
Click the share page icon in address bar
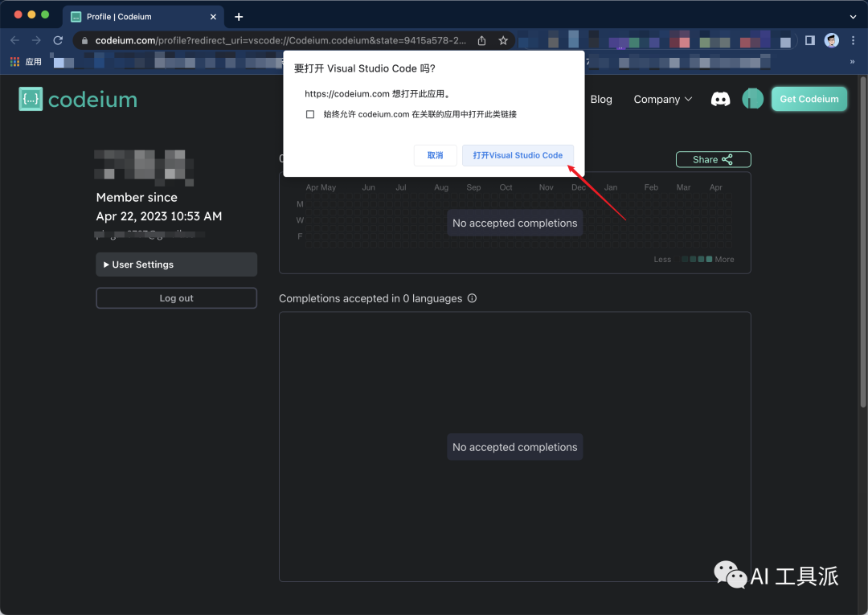481,40
